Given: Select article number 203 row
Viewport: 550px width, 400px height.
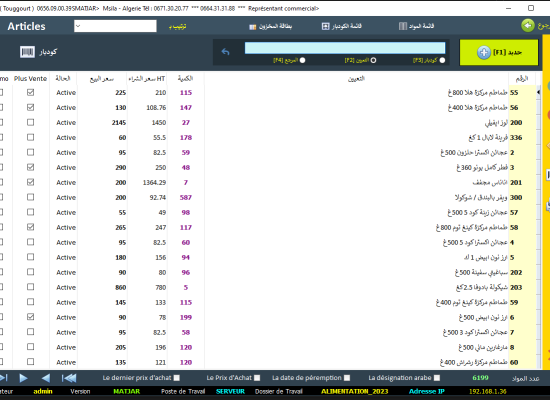Looking at the screenshot, I should [x=516, y=287].
